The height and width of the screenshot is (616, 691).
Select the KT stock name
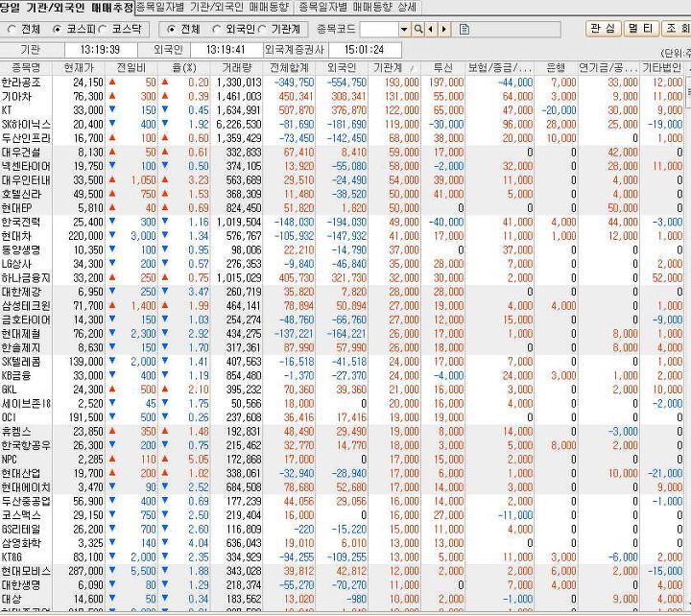[x=7, y=110]
